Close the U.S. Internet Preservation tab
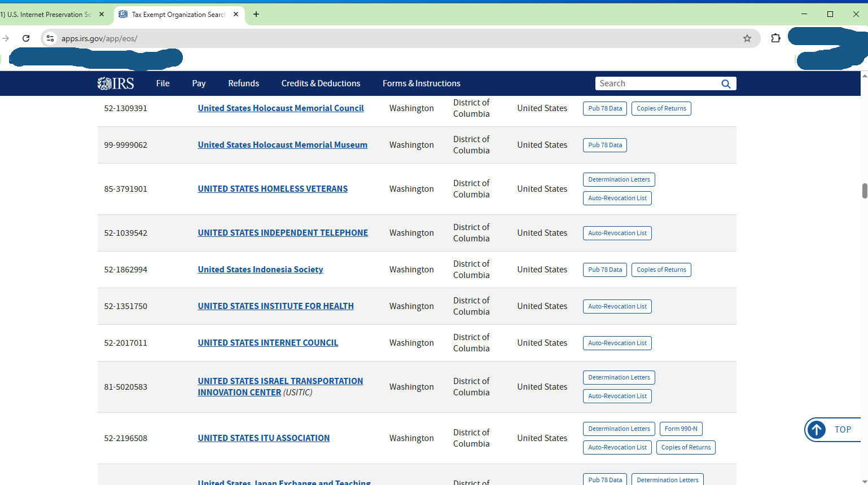This screenshot has width=868, height=485. [102, 14]
